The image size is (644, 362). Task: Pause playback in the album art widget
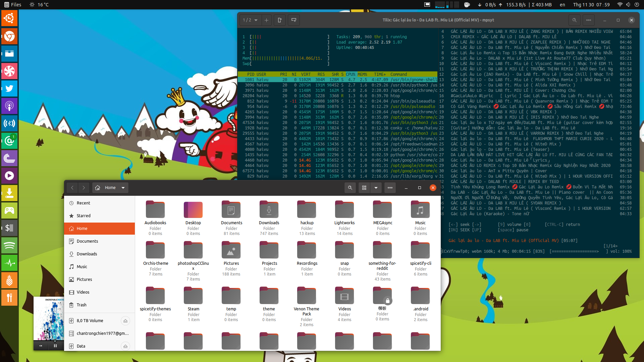tap(55, 346)
